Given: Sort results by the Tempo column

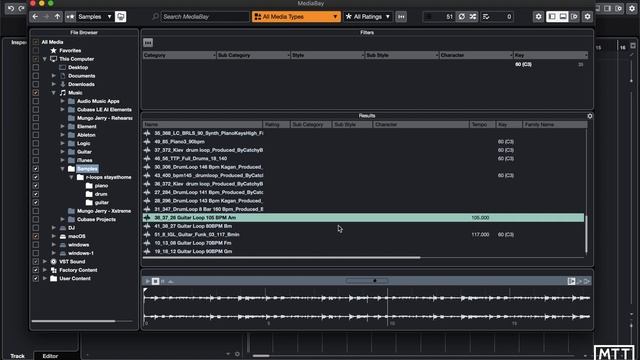Looking at the screenshot, I should [x=482, y=124].
